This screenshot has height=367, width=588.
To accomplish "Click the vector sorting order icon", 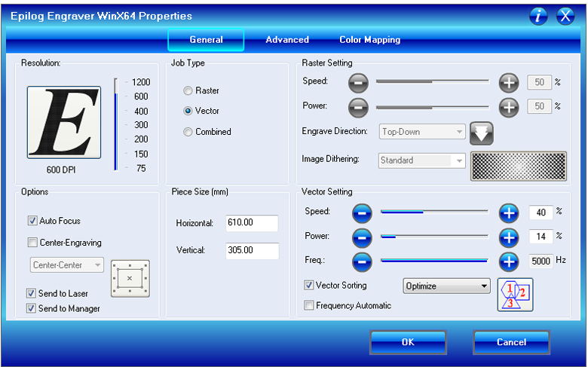I will 515,295.
